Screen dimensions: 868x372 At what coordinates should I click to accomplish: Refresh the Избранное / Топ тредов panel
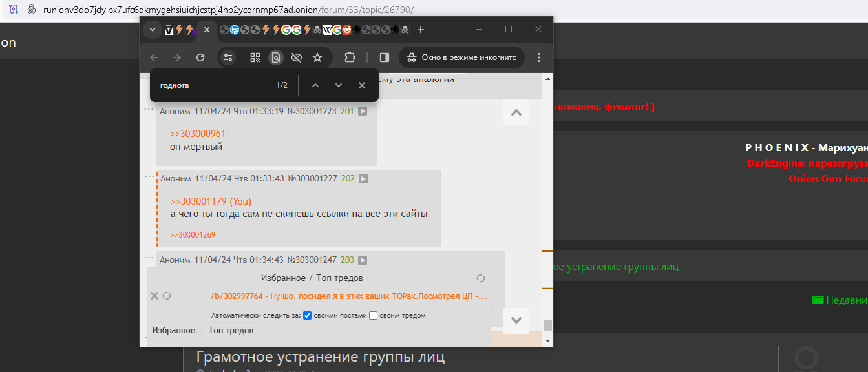point(480,278)
